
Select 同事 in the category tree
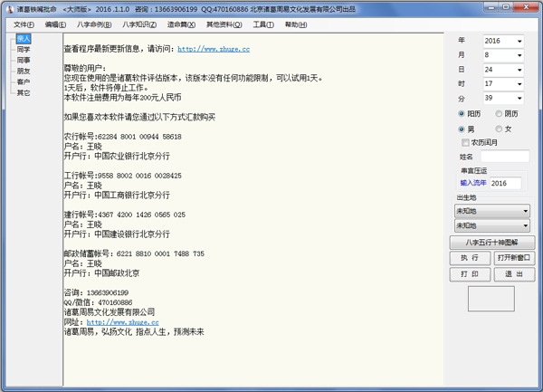point(24,61)
